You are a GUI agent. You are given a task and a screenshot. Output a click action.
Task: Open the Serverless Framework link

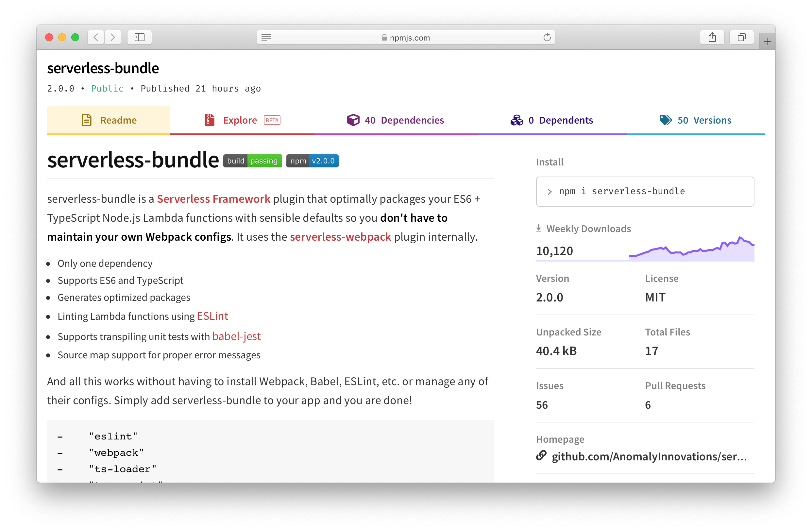click(x=213, y=198)
